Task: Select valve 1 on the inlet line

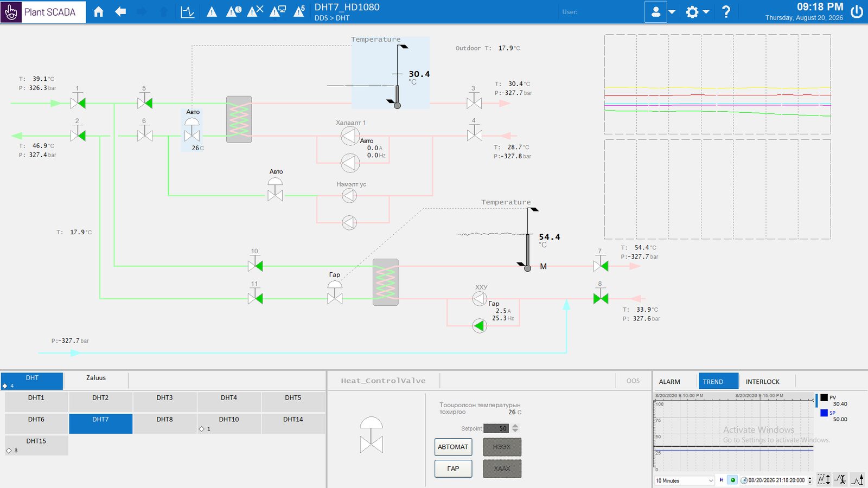Action: pos(78,102)
